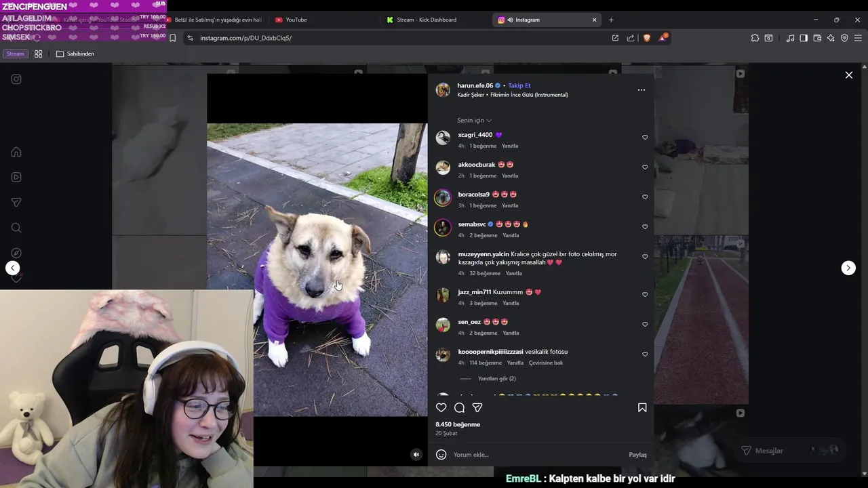Open the Sahibinden bookmark folder
The width and height of the screenshot is (868, 488).
75,54
